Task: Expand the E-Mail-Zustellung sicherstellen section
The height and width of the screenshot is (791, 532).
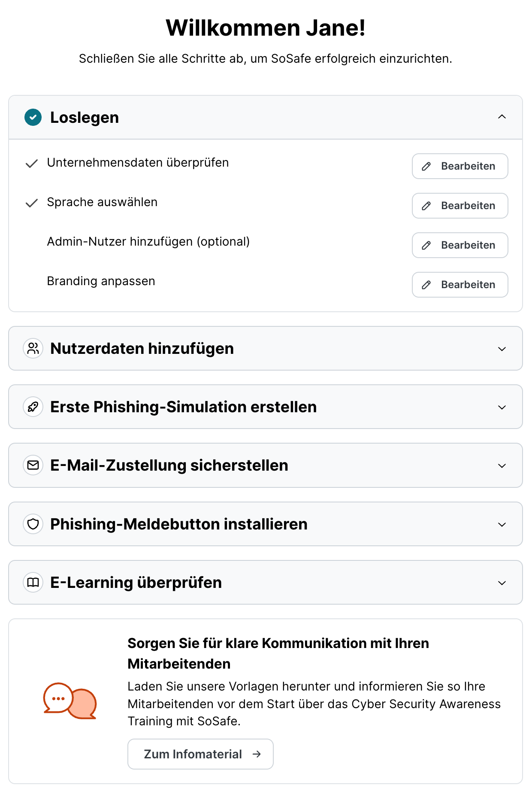Action: coord(502,465)
